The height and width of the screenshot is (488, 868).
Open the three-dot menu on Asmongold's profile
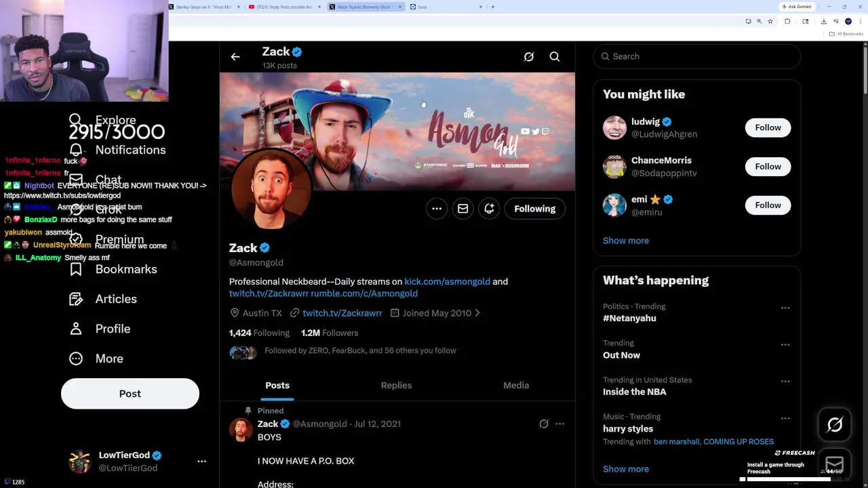pyautogui.click(x=437, y=209)
